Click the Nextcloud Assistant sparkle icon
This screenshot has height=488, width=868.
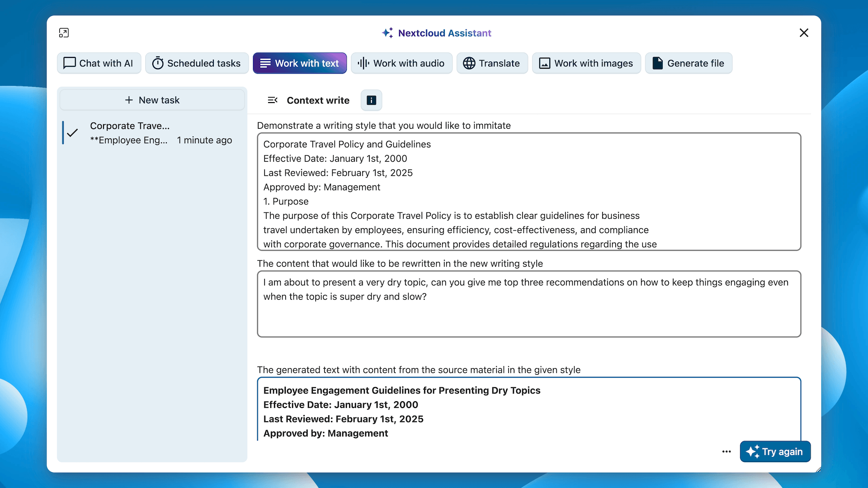(387, 33)
